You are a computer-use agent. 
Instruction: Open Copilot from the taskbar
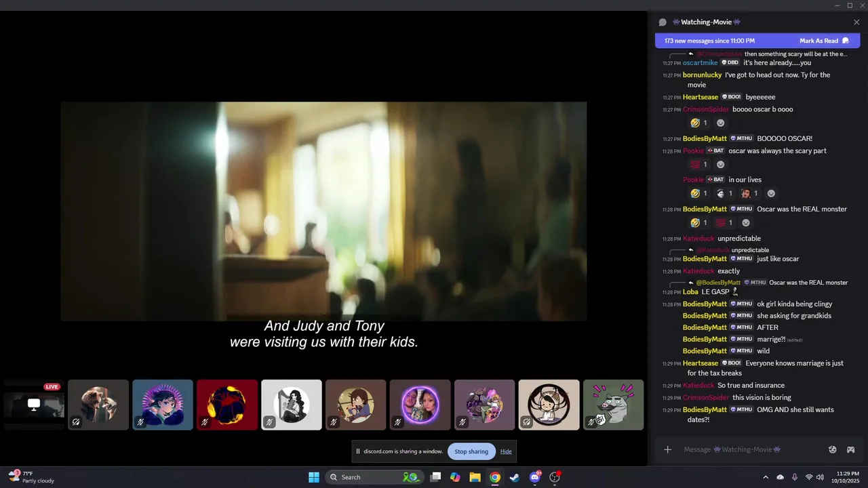[x=455, y=477]
